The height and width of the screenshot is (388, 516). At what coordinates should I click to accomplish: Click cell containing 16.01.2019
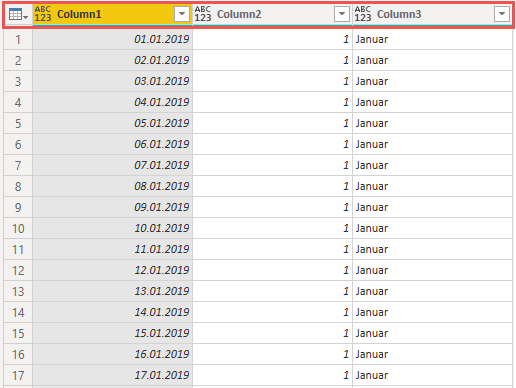point(113,354)
